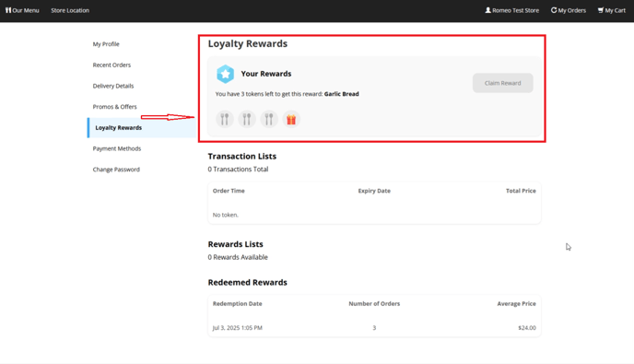Viewport: 634px width, 364px height.
Task: Click the 0 Transactions Total text
Action: coord(238,169)
